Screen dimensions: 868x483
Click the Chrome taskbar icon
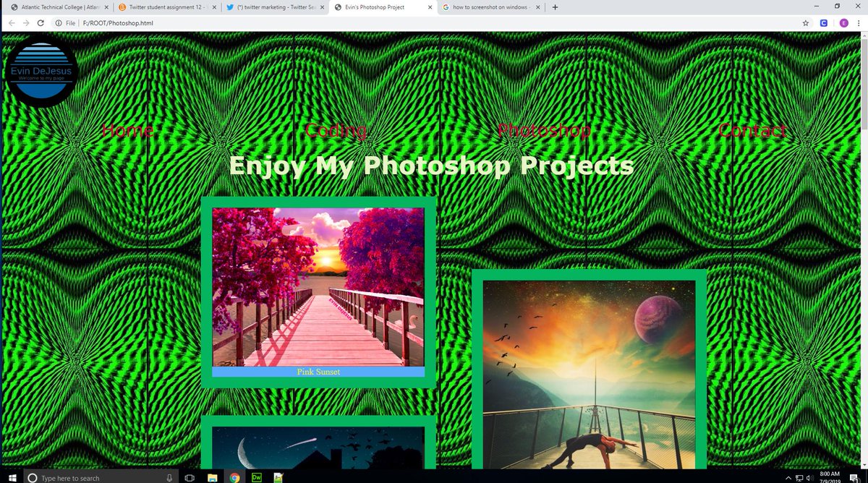[235, 477]
